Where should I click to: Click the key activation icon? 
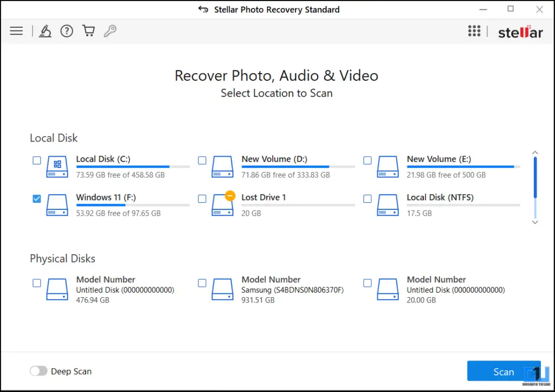tap(110, 31)
